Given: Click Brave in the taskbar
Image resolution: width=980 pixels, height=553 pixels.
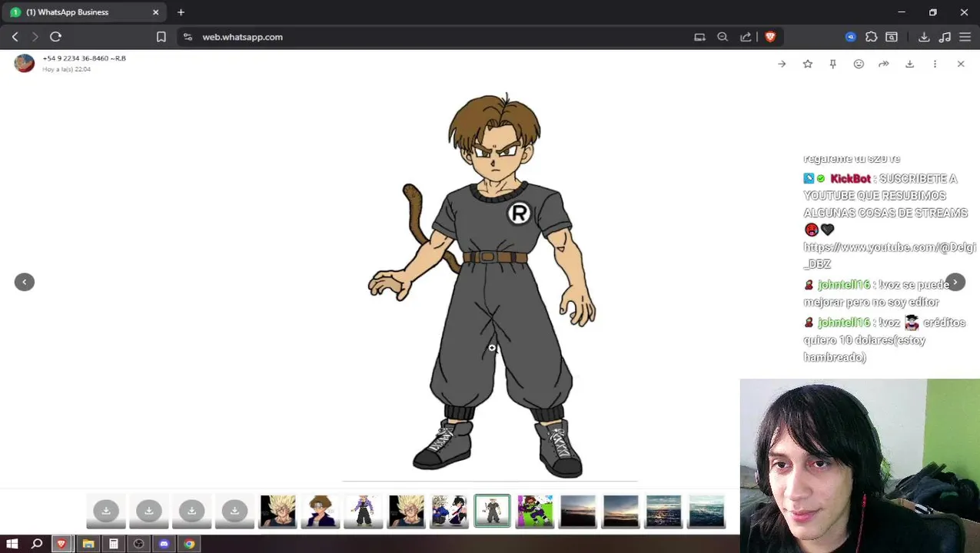Looking at the screenshot, I should (x=61, y=544).
